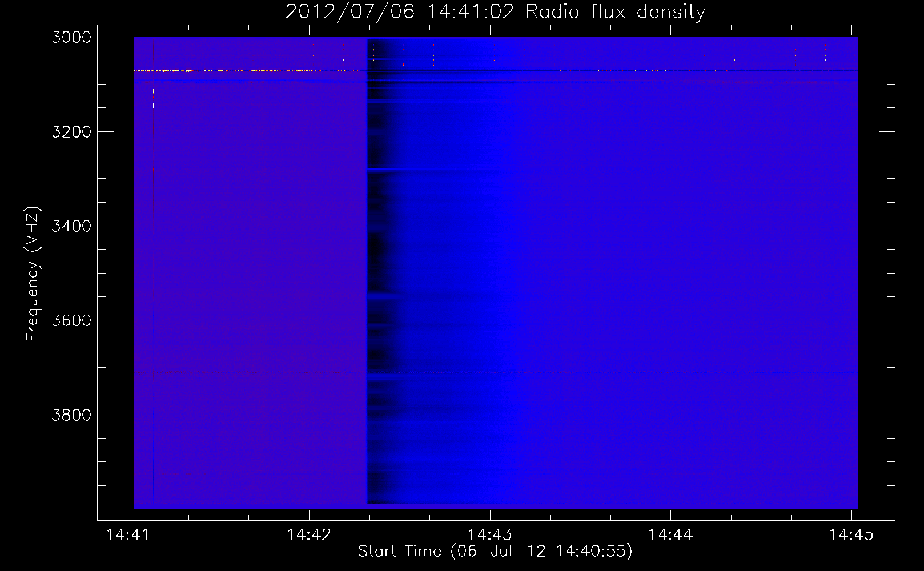Select the 3400 frequency tick label
The image size is (924, 571).
[x=71, y=226]
